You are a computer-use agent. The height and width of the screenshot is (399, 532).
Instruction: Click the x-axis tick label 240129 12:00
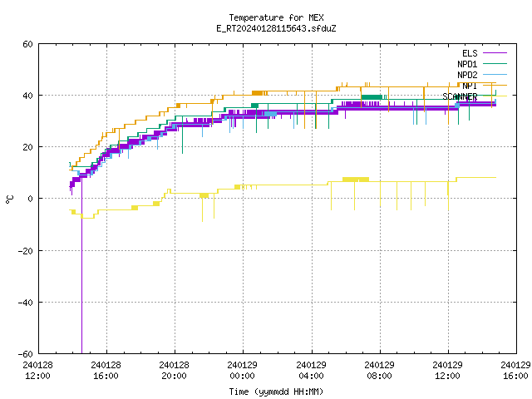447,371
